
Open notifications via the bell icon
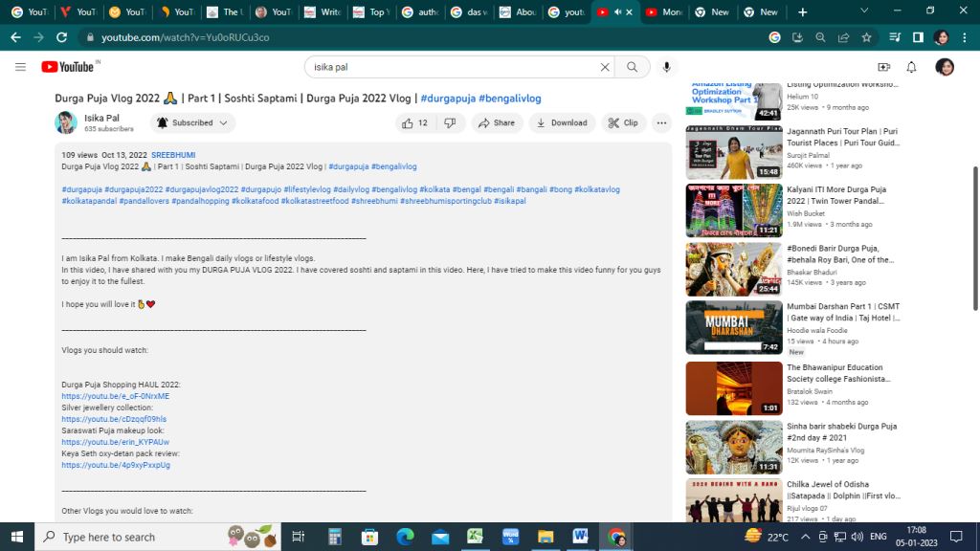coord(911,67)
